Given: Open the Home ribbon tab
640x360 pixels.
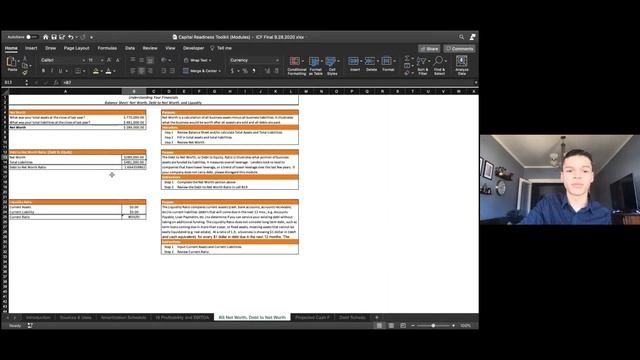Looking at the screenshot, I should (x=11, y=48).
